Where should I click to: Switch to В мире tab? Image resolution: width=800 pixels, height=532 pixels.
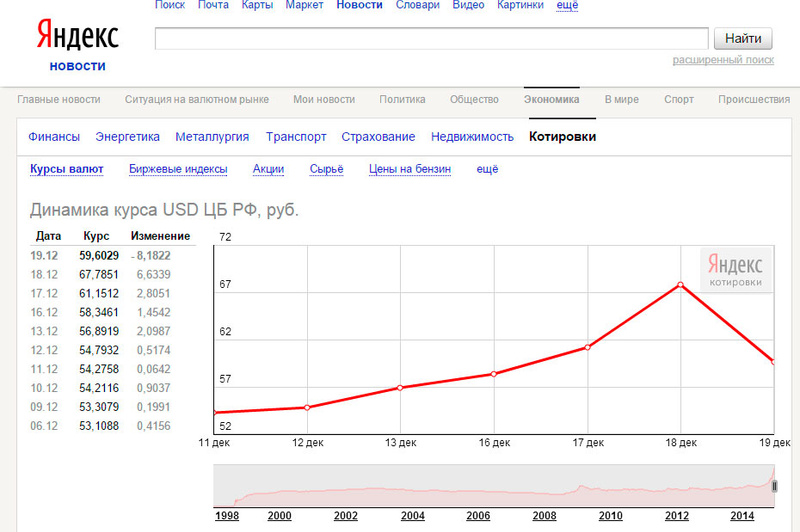tap(621, 99)
